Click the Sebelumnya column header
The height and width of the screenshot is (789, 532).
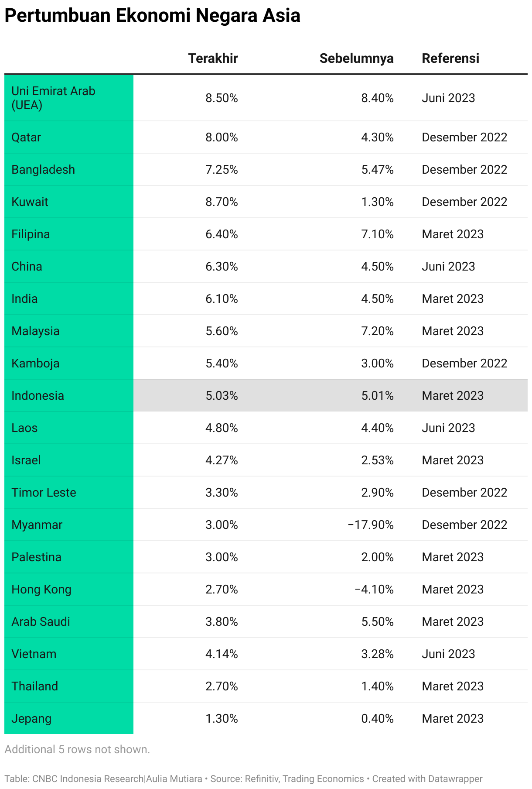(x=356, y=58)
